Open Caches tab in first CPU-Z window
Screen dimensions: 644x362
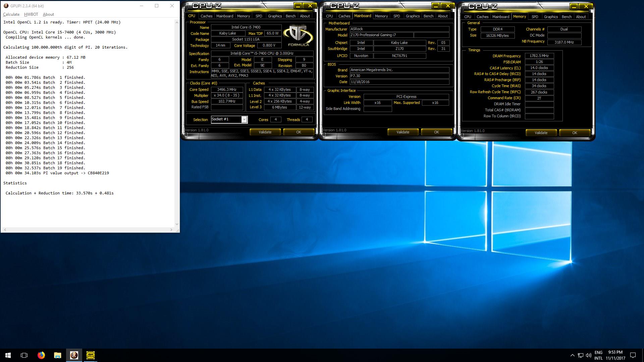coord(207,16)
